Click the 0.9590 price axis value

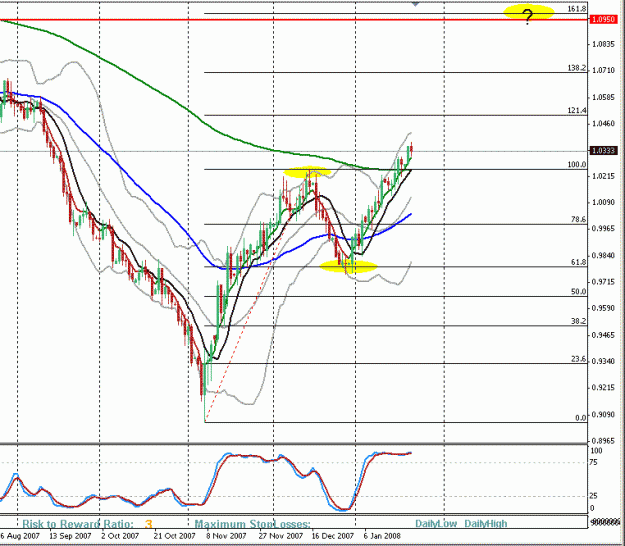click(603, 308)
